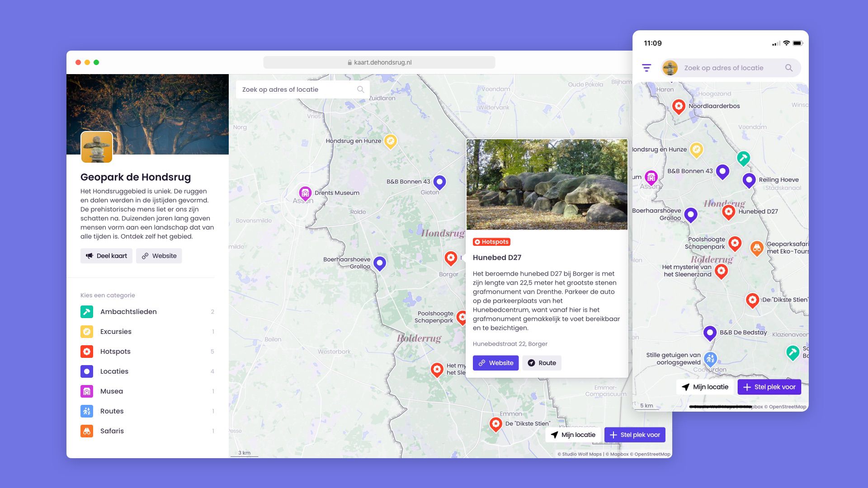Open Website button in Hunebed D27 popup

[495, 363]
